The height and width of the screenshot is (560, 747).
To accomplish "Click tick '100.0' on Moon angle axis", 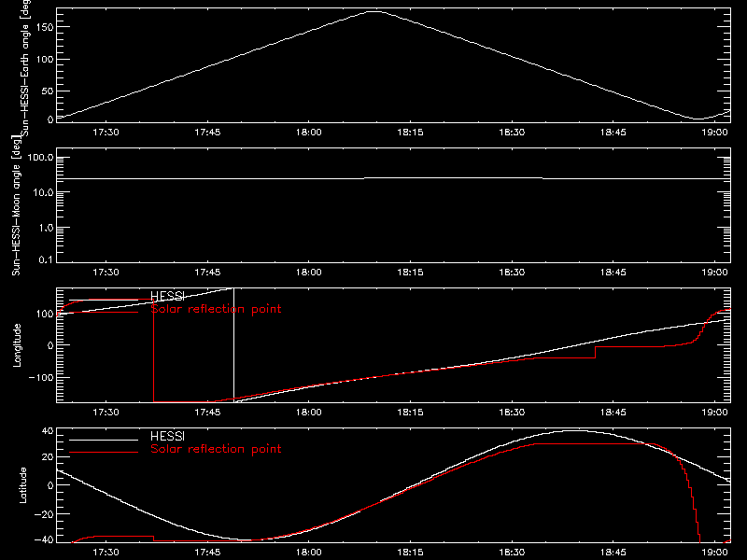I will point(40,158).
